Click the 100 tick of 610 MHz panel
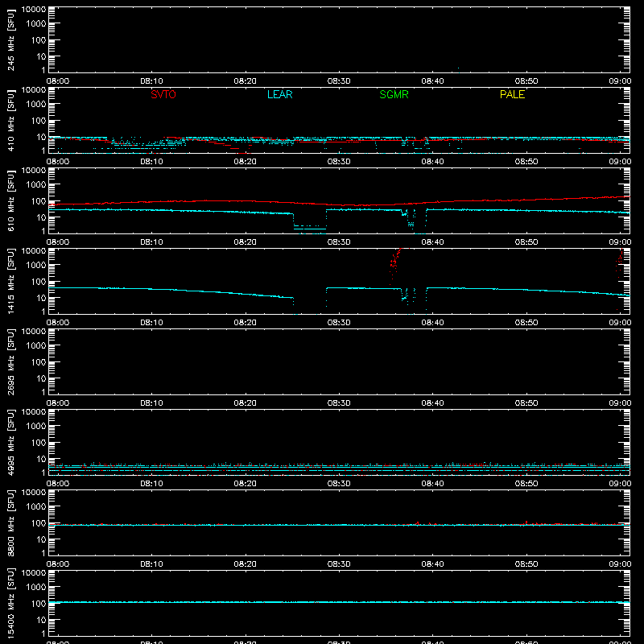The image size is (644, 644). click(x=39, y=201)
